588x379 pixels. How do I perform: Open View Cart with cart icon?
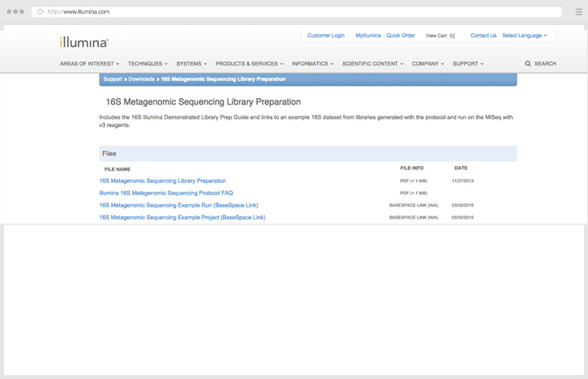click(x=440, y=36)
